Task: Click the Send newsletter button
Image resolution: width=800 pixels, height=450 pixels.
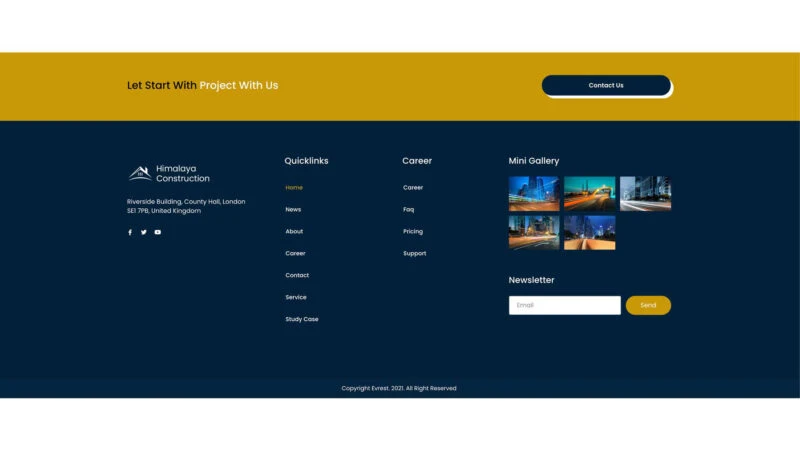Action: [x=648, y=305]
